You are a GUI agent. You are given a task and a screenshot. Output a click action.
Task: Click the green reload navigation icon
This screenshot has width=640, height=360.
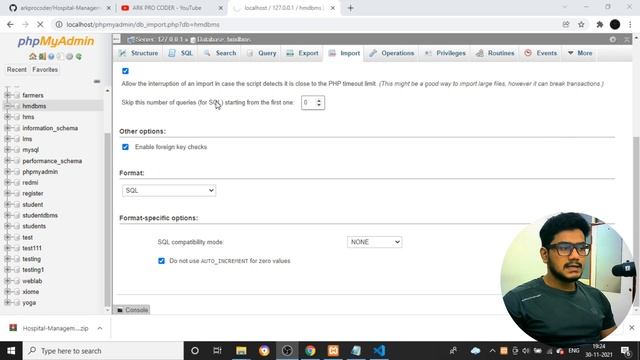click(x=79, y=56)
